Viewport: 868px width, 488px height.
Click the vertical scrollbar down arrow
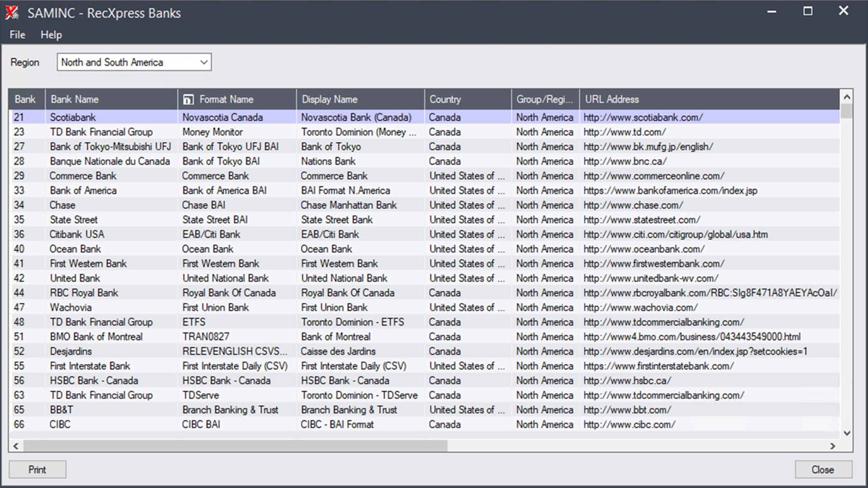click(847, 433)
